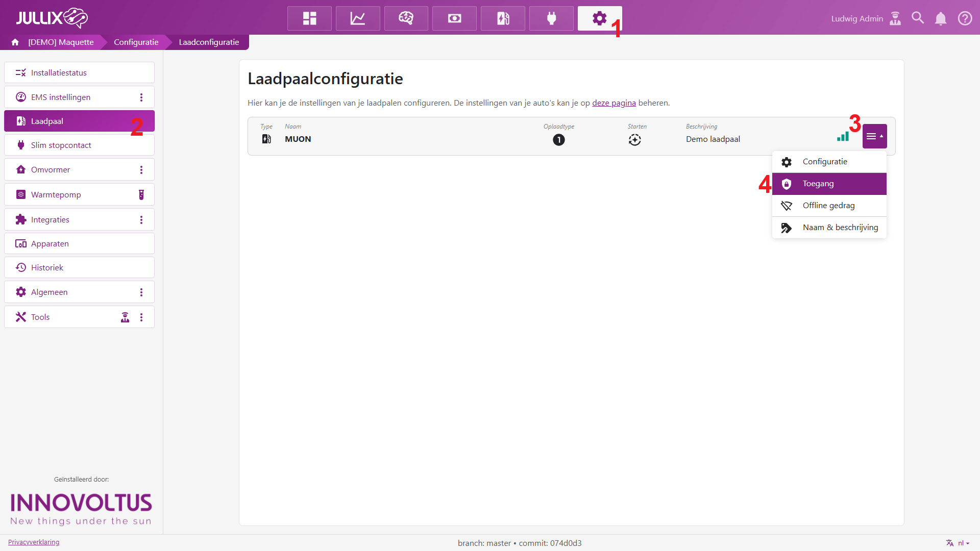Open the plug icon tab in toolbar

pyautogui.click(x=551, y=18)
